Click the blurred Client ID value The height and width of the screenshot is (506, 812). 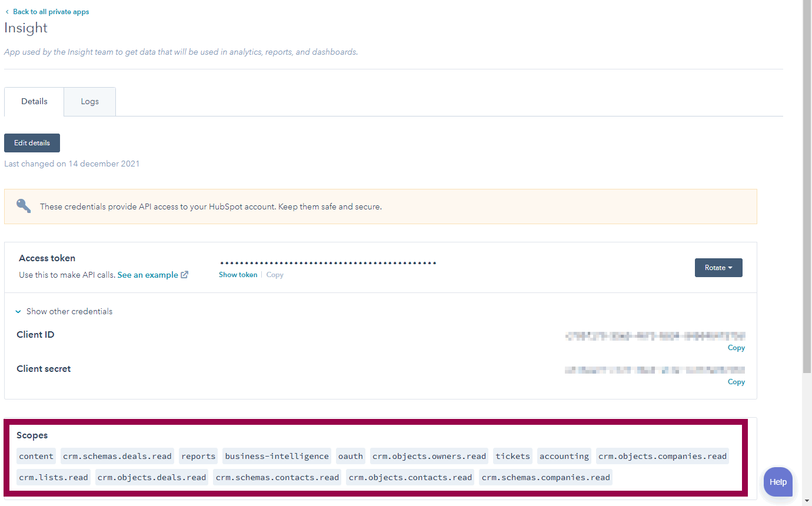click(655, 335)
